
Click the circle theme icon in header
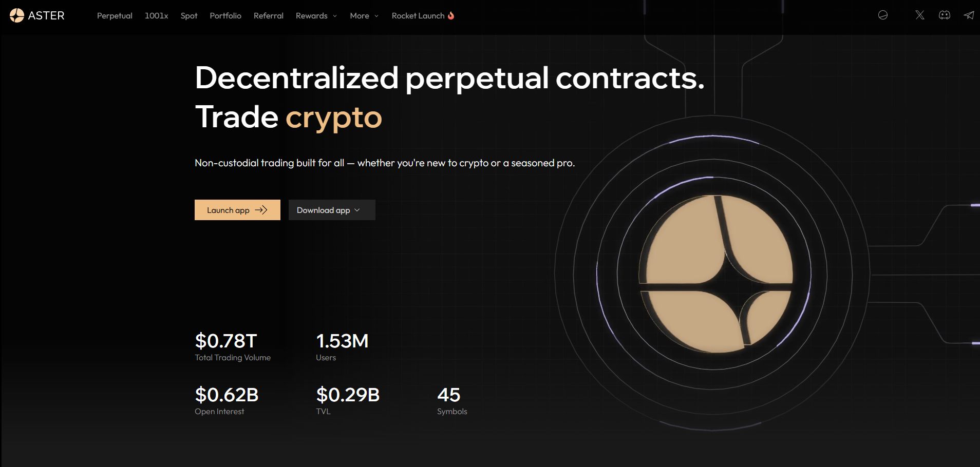pyautogui.click(x=883, y=15)
